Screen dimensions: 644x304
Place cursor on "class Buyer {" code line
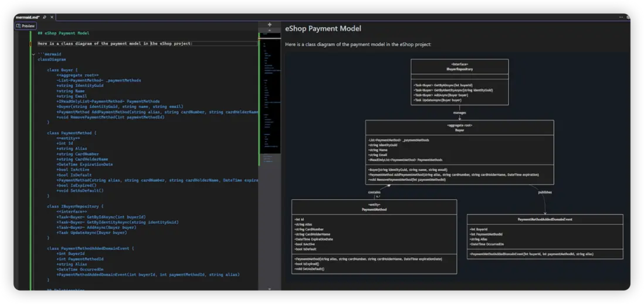point(62,70)
